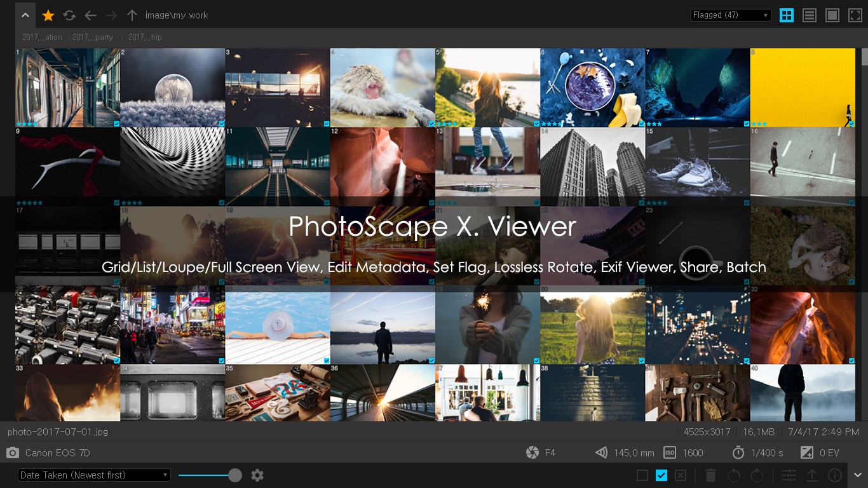
Task: Navigate up to the parent folder
Action: coord(132,15)
